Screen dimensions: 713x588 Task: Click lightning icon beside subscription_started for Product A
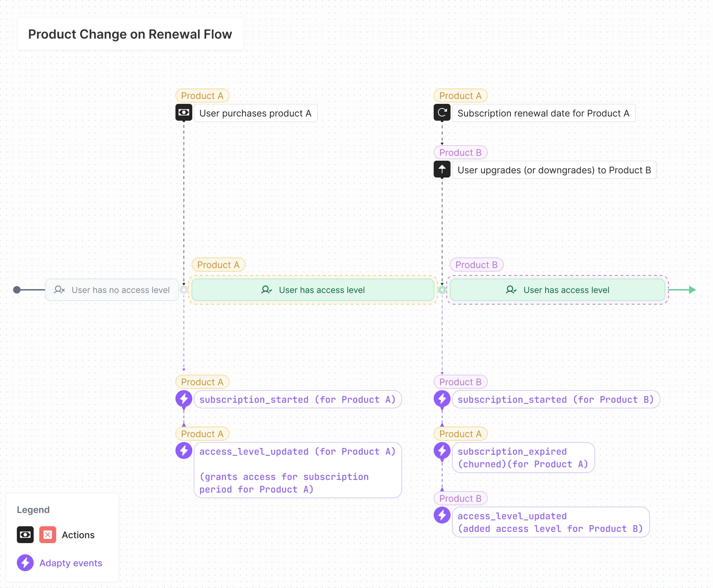coord(184,399)
